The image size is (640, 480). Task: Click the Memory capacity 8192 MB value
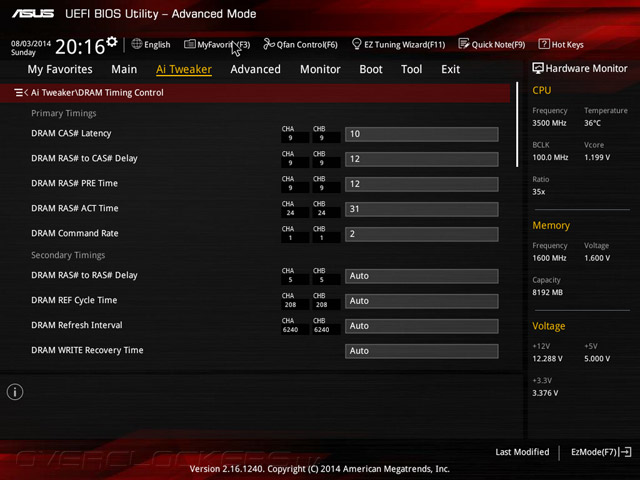pyautogui.click(x=547, y=292)
